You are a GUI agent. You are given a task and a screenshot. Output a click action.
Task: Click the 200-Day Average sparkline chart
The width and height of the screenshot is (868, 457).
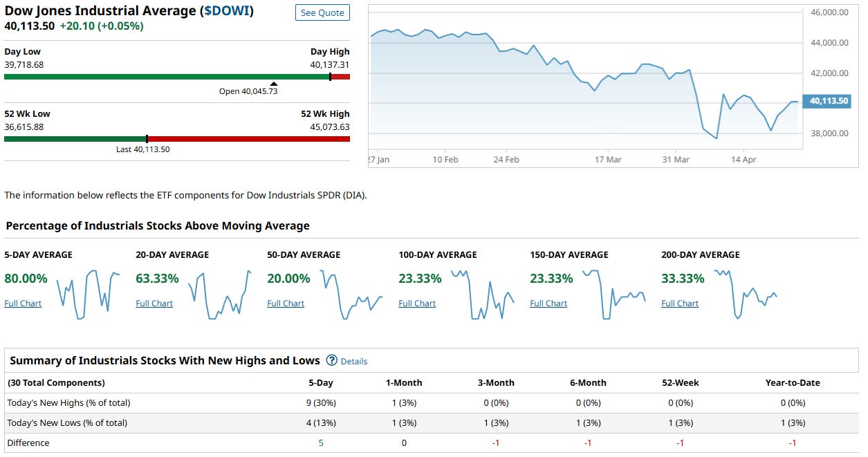[x=746, y=295]
